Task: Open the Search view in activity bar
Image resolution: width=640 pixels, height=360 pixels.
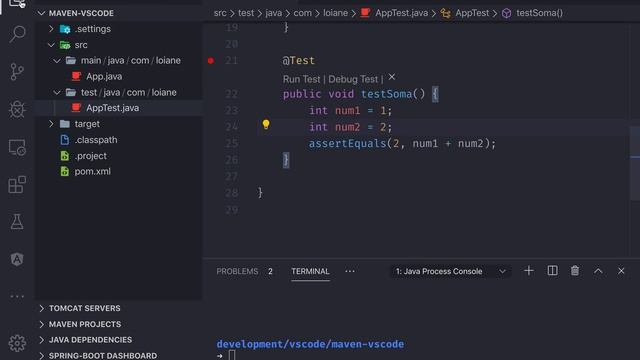Action: (x=17, y=33)
